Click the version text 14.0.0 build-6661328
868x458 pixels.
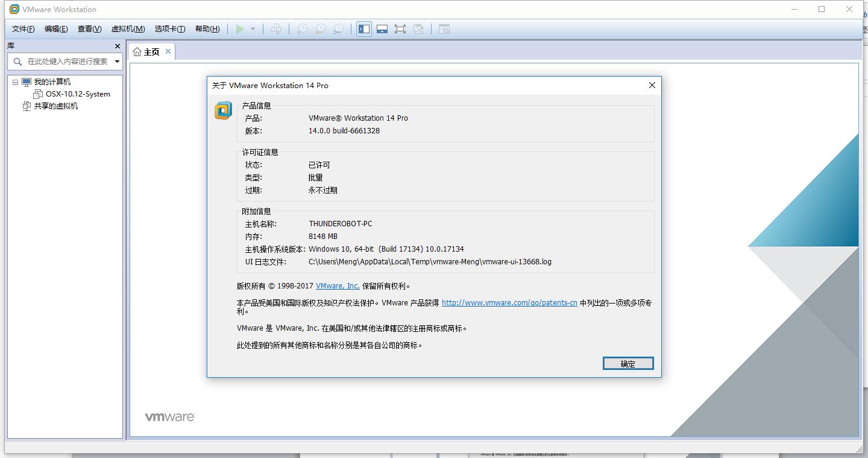[344, 131]
